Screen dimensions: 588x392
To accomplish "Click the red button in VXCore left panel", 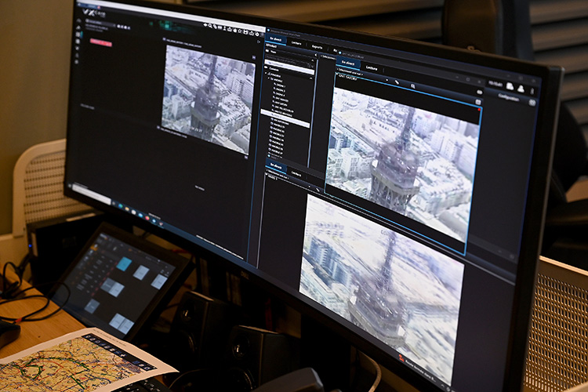I will coord(101,42).
